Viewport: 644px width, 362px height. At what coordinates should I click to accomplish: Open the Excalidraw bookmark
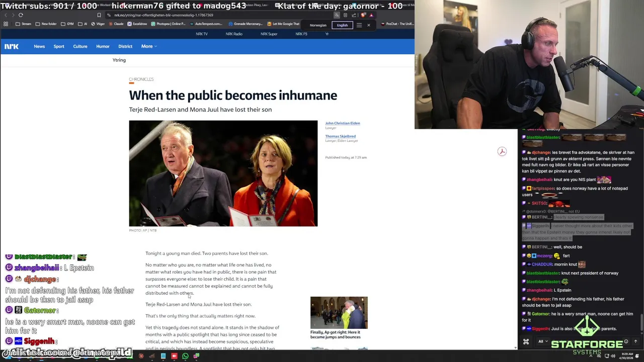[137, 24]
